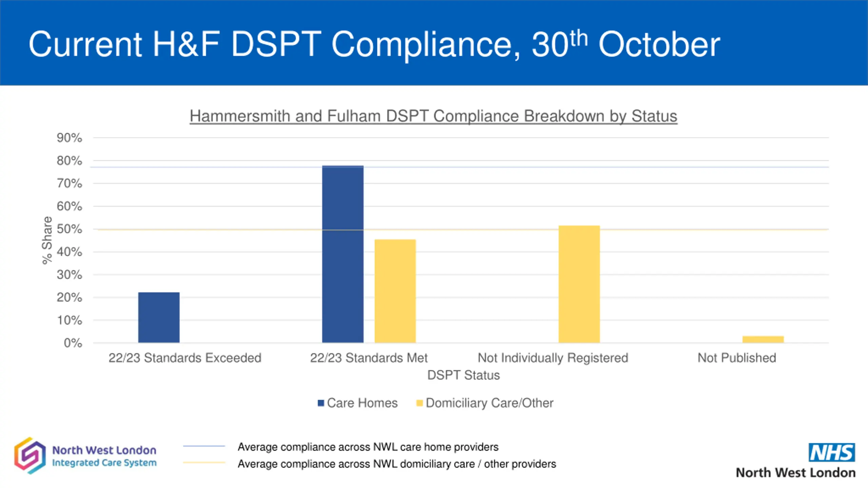Select the Standards Met Domiciliary yellow bar
Image resolution: width=868 pixels, height=488 pixels.
395,291
